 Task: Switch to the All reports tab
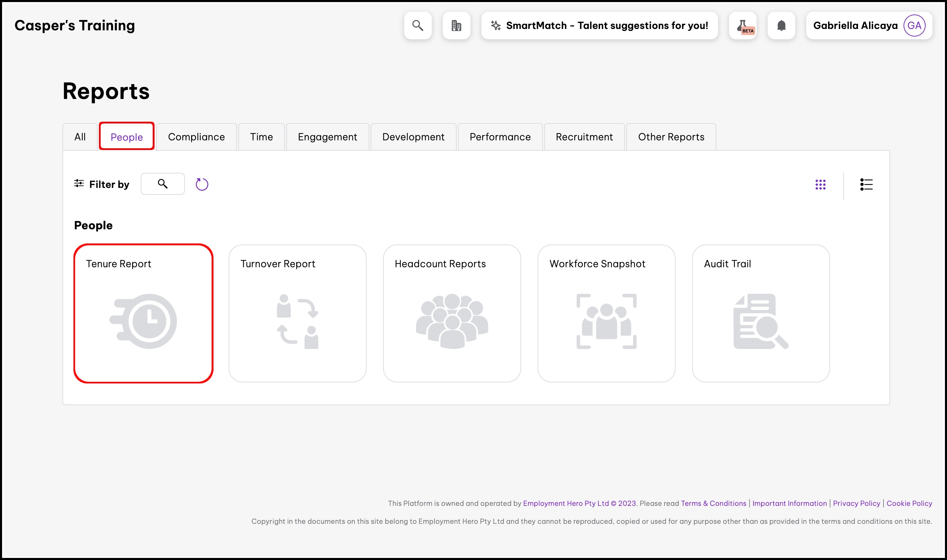click(80, 137)
